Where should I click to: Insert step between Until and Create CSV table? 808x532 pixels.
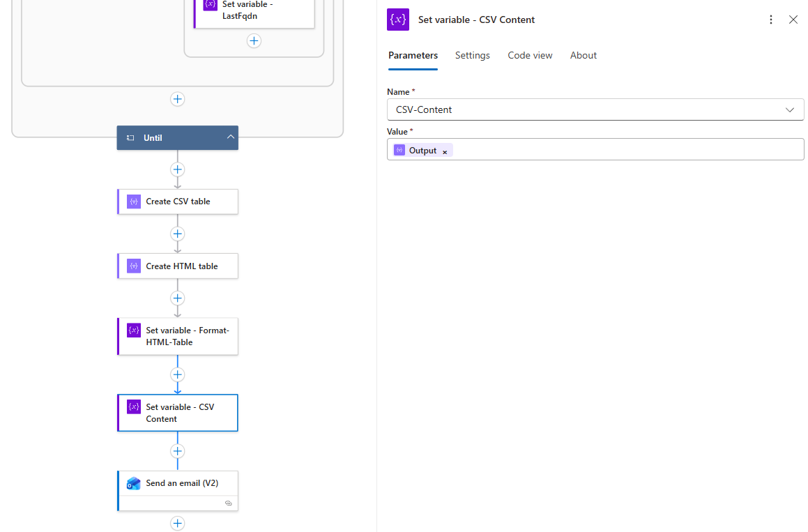[x=178, y=169]
